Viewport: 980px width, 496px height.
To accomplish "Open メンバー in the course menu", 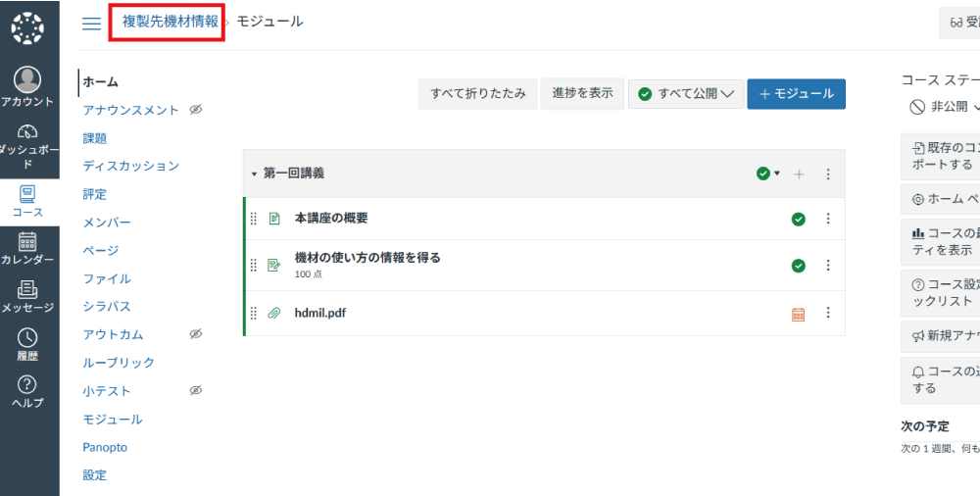I will click(107, 223).
